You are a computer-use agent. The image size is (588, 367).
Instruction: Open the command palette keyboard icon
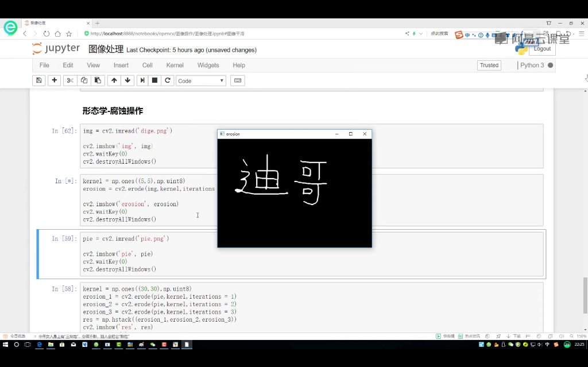click(238, 80)
